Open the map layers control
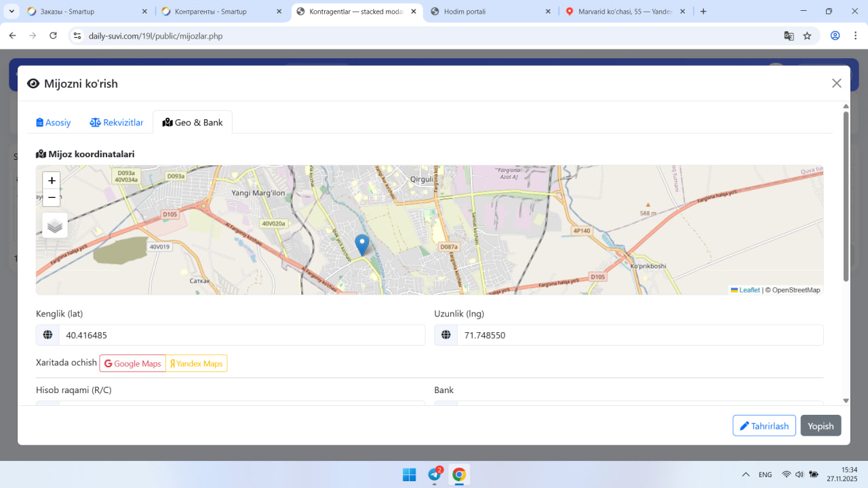 tap(55, 226)
